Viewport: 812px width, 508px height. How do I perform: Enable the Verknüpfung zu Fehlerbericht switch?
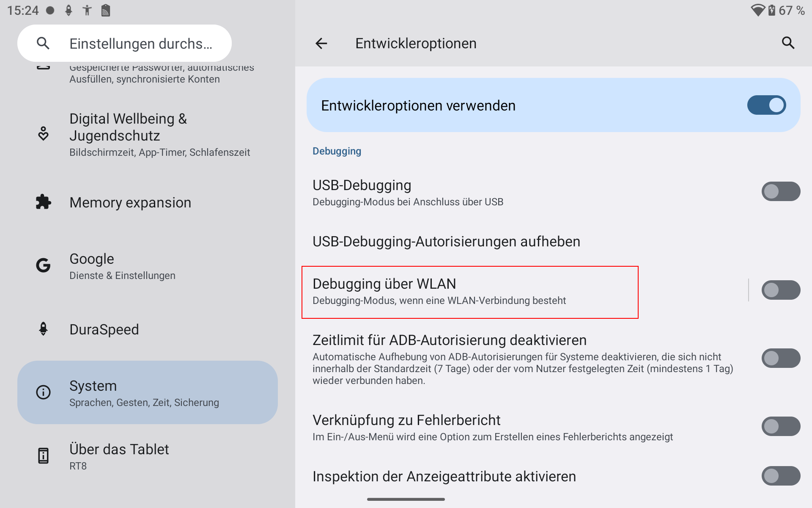(x=781, y=426)
